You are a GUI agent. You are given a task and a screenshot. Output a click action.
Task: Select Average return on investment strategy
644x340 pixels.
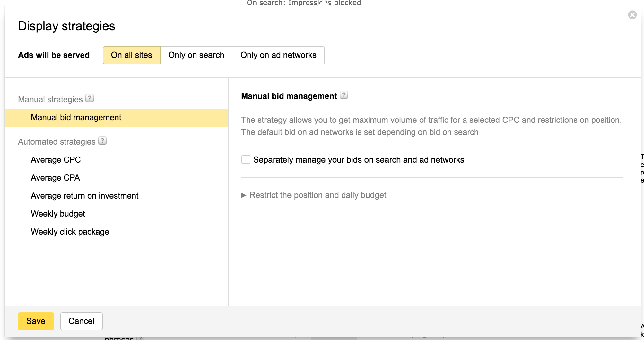tap(84, 196)
